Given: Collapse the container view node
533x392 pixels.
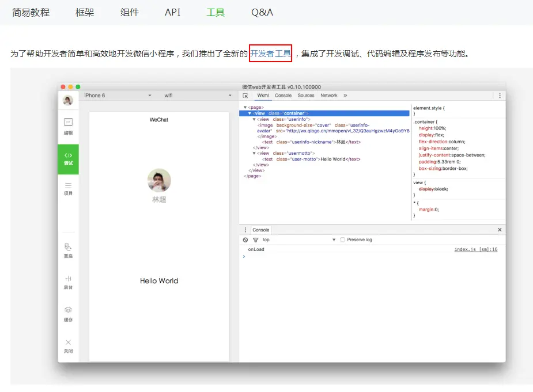Looking at the screenshot, I should pos(250,113).
